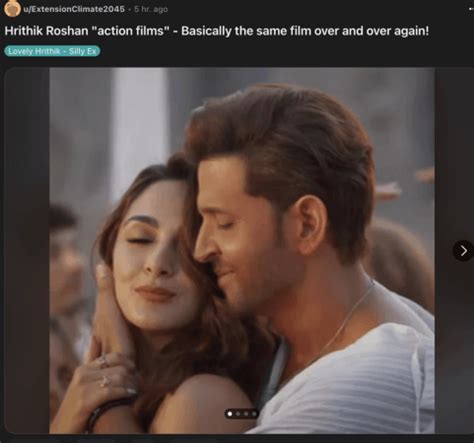
Task: Open the post's overflow menu dots
Action: click(471, 9)
